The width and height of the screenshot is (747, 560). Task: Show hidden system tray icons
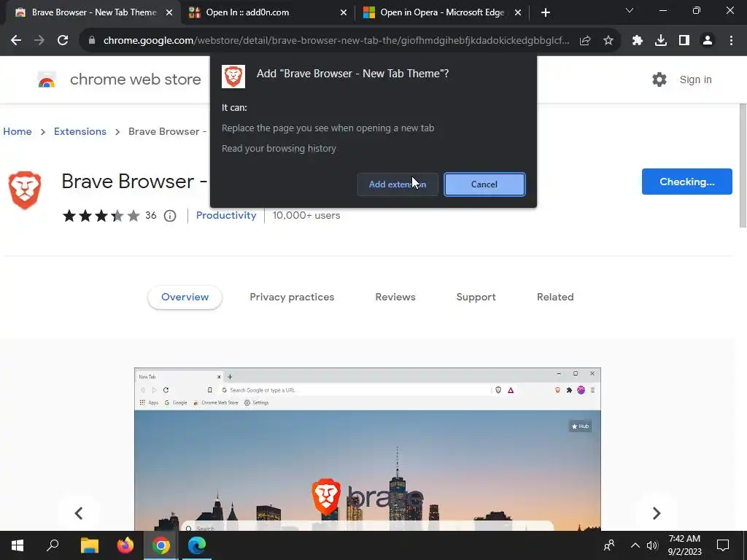pos(635,545)
